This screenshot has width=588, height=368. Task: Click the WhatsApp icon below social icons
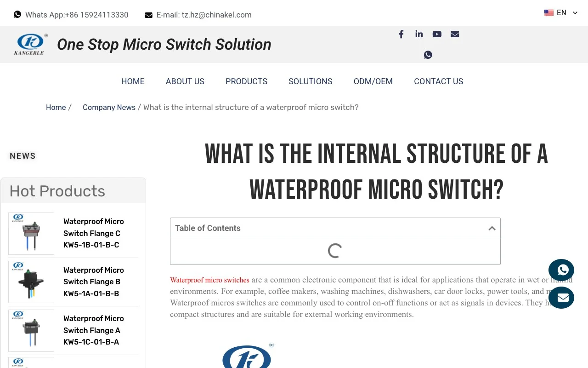pos(428,55)
